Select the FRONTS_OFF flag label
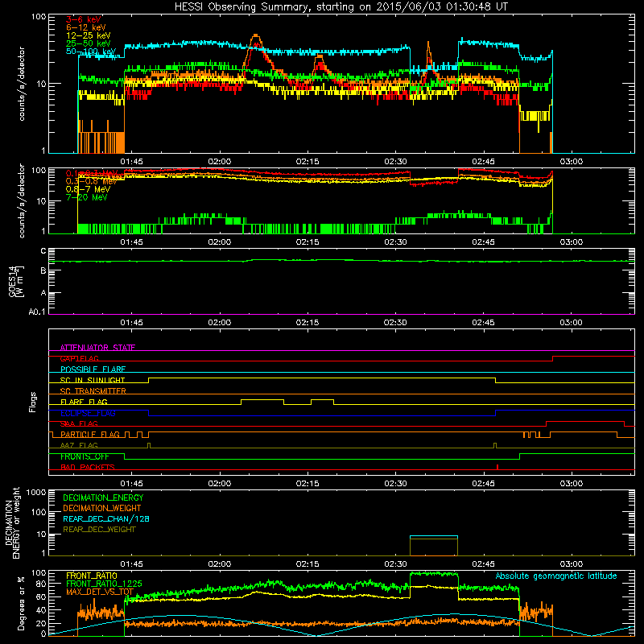The image size is (644, 644). pos(85,456)
